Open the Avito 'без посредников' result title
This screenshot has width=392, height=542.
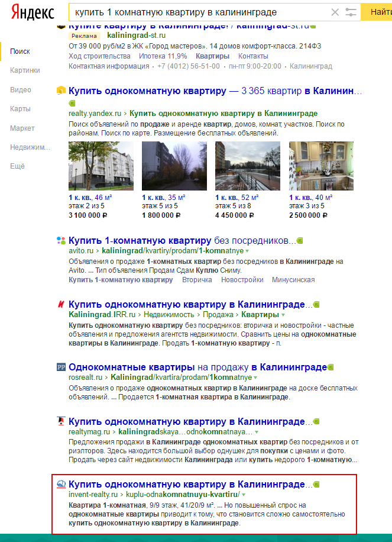coord(182,241)
